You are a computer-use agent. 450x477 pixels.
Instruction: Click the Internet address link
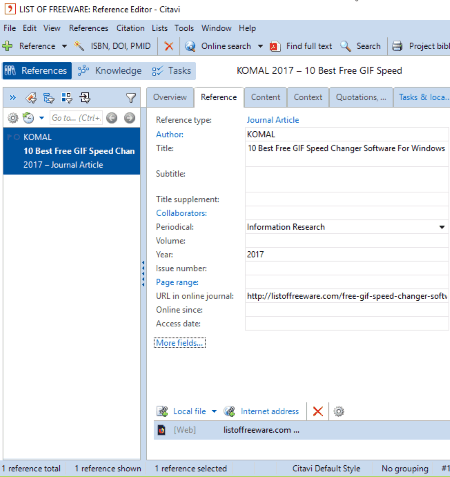pyautogui.click(x=269, y=411)
